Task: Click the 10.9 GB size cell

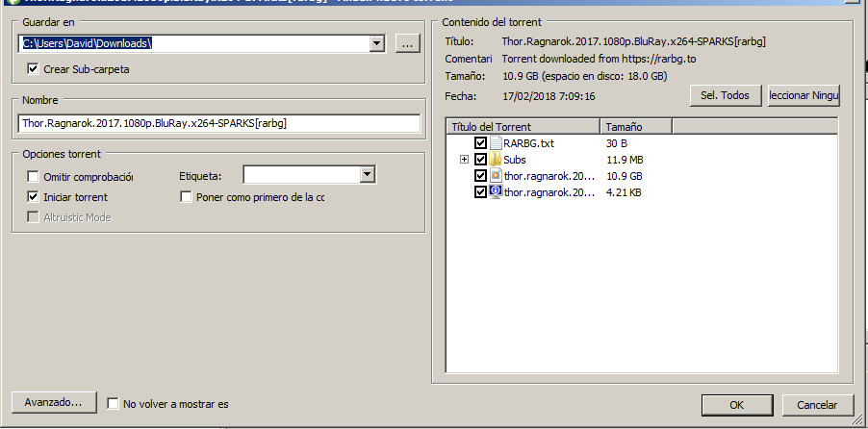Action: tap(625, 176)
